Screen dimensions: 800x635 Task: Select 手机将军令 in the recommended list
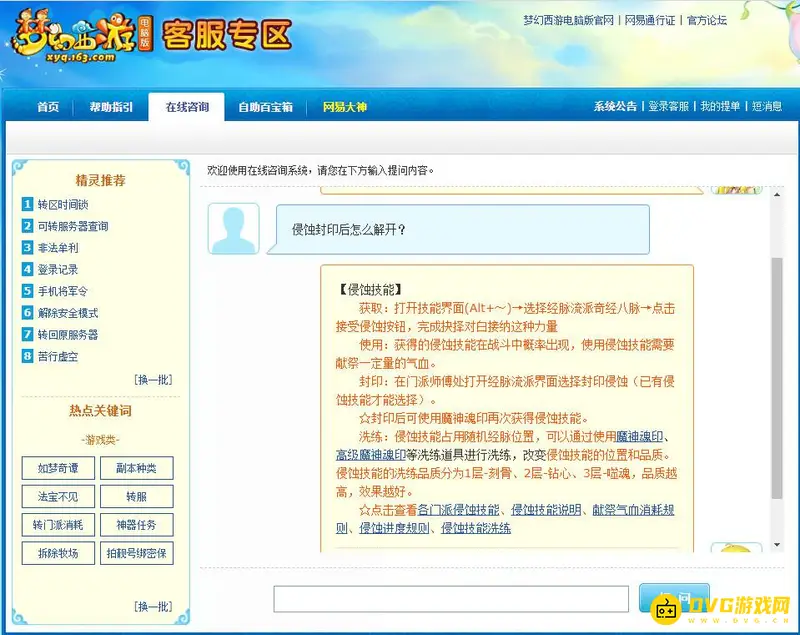tap(62, 291)
